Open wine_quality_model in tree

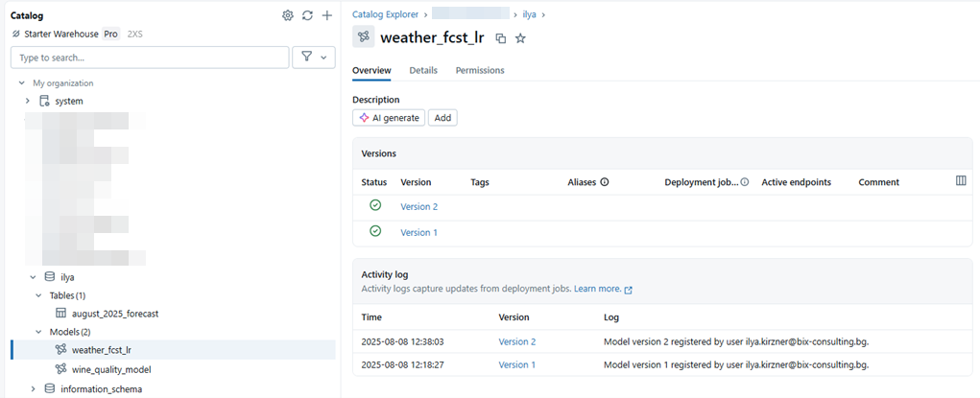point(111,369)
